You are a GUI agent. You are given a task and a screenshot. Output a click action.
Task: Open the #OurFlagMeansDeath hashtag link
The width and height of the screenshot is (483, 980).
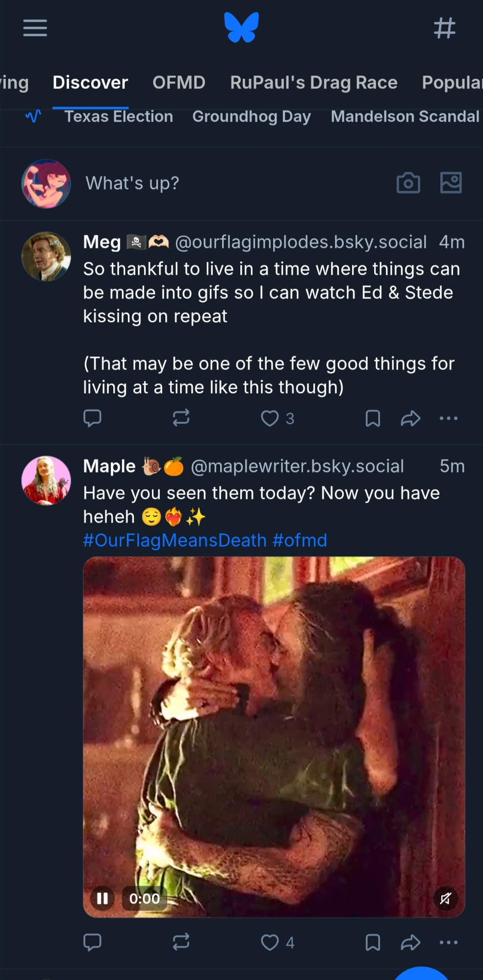(x=175, y=540)
